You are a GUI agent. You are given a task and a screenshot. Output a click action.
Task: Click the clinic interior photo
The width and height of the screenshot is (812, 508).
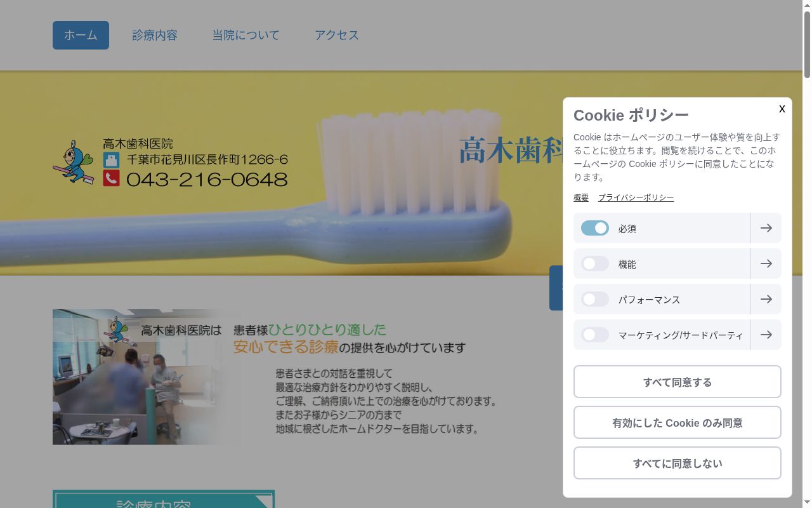138,377
